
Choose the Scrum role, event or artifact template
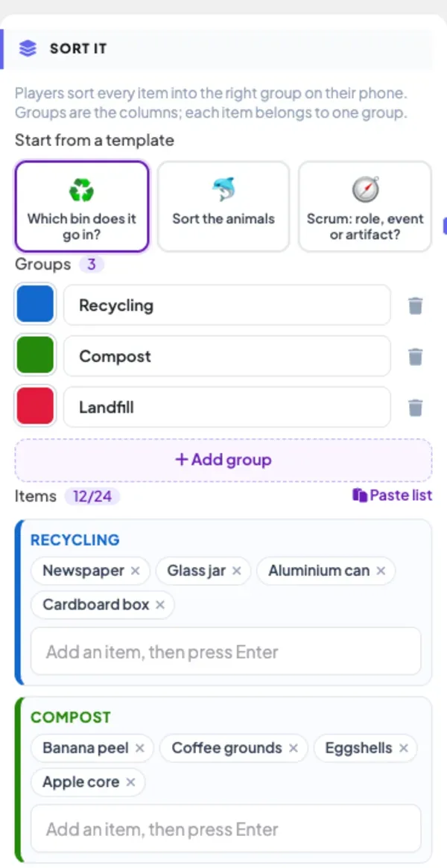[x=365, y=206]
